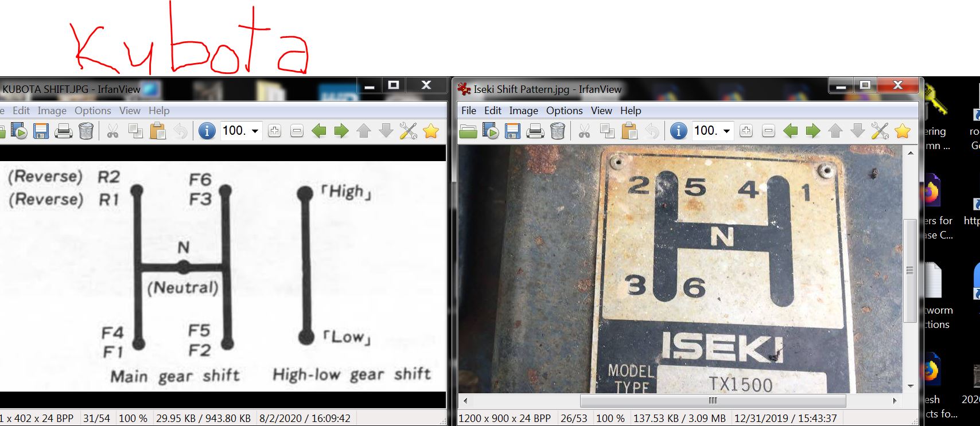Open Help menu in KUBOTA SHIFT window

(159, 111)
